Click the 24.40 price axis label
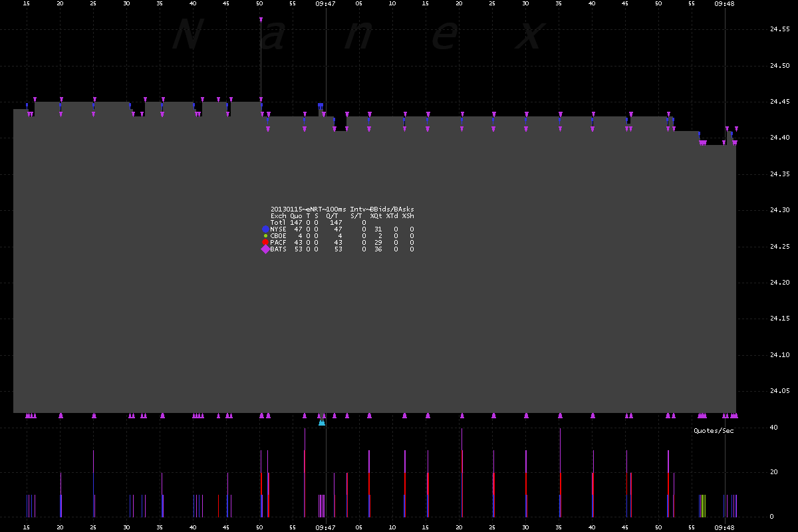The image size is (798, 532). 779,138
